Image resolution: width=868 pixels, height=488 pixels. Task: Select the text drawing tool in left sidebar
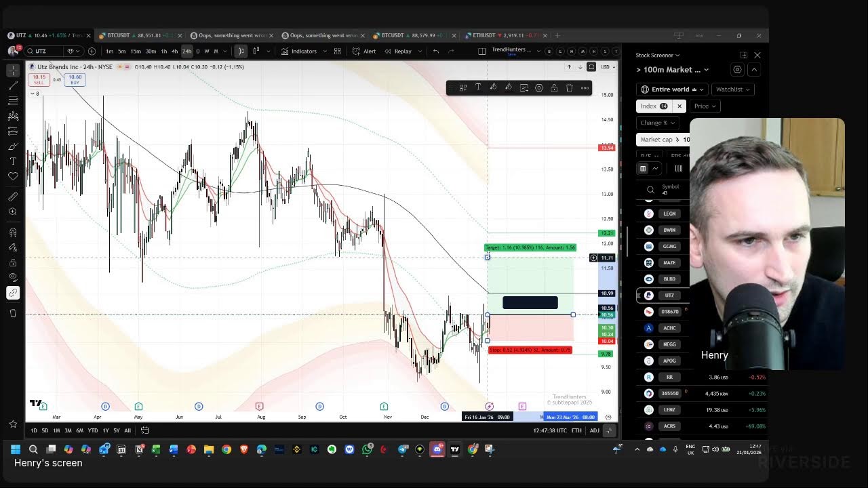[13, 161]
